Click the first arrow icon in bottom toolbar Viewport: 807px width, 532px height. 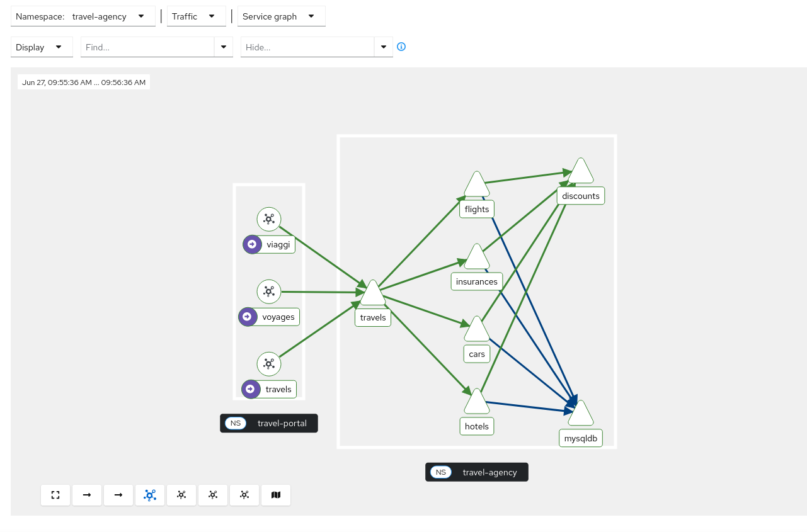coord(87,495)
